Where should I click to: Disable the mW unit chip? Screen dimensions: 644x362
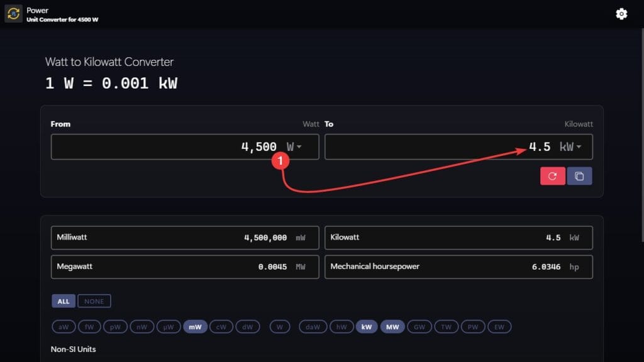(195, 327)
